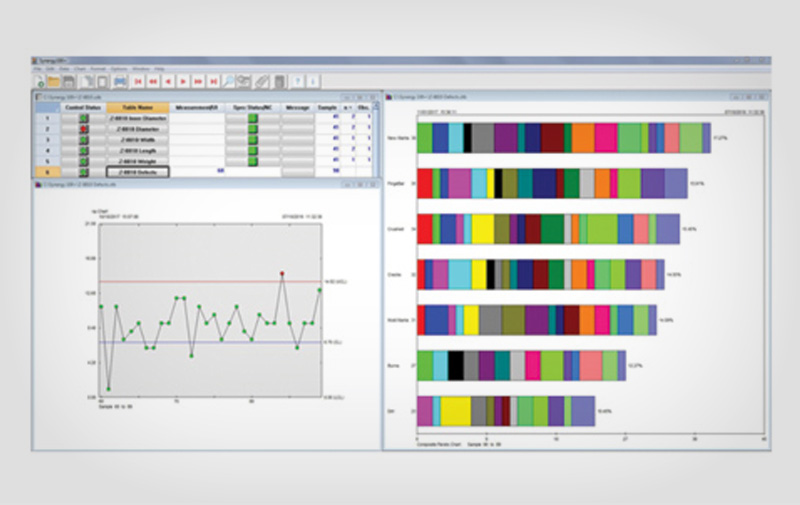
Task: Click the Z-8818 Width table name button
Action: [x=138, y=140]
